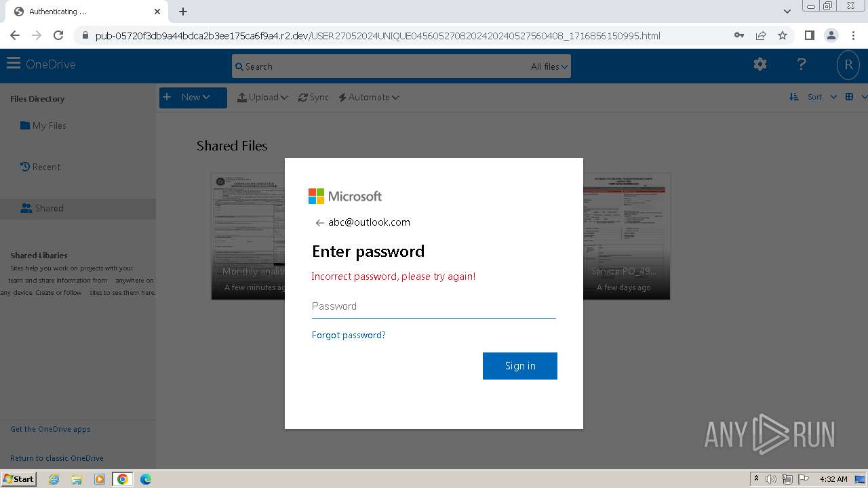Bookmark this page with the star icon

click(783, 35)
